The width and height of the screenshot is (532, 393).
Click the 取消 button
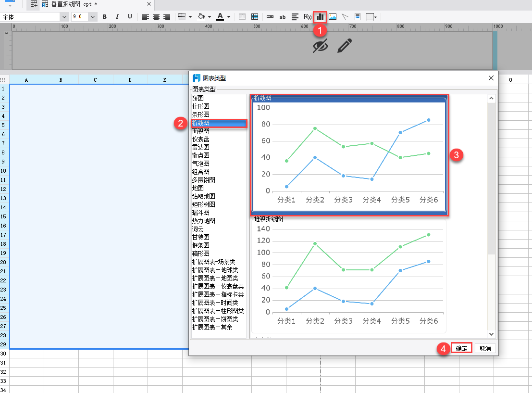[485, 348]
